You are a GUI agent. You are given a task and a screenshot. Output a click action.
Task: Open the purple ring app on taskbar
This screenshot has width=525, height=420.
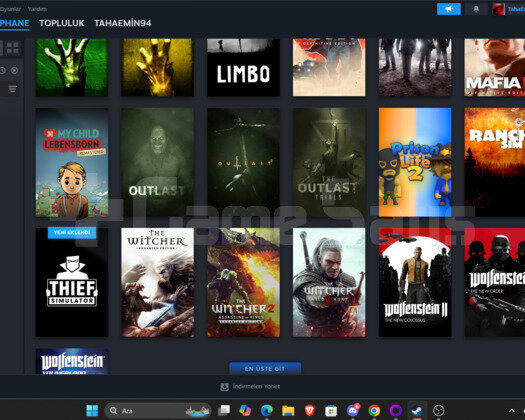[395, 411]
